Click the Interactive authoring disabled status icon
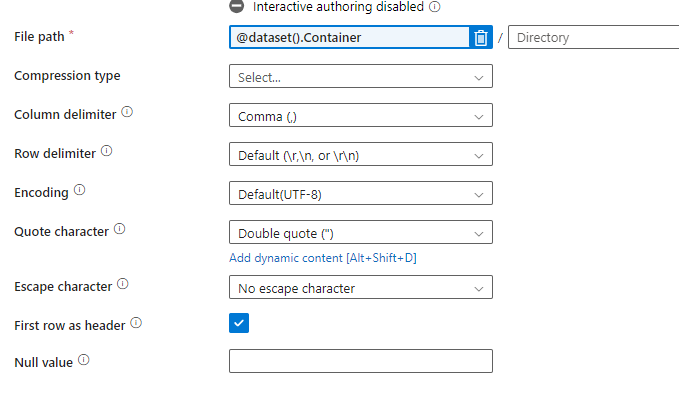The height and width of the screenshot is (405, 679). 237,6
